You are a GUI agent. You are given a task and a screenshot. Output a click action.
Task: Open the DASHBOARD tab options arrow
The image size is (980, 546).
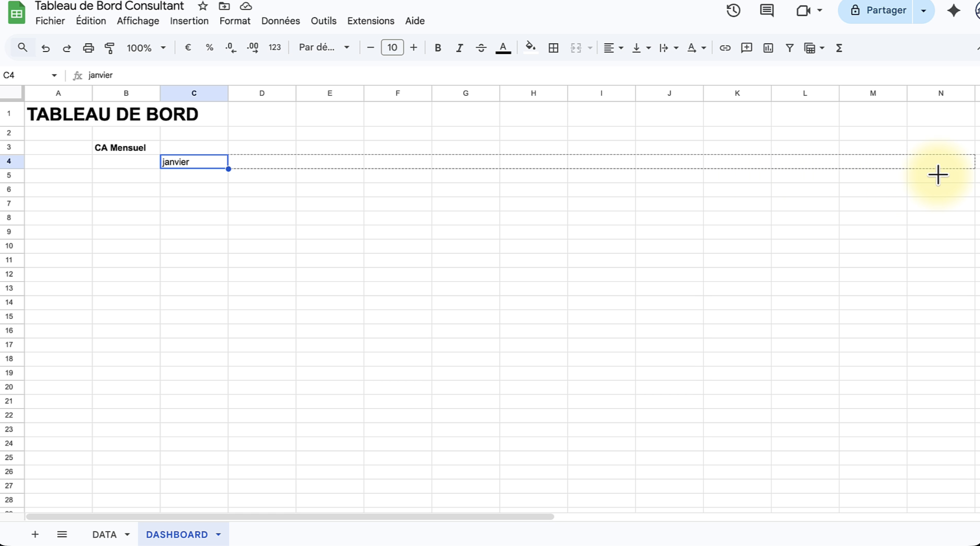coord(218,534)
